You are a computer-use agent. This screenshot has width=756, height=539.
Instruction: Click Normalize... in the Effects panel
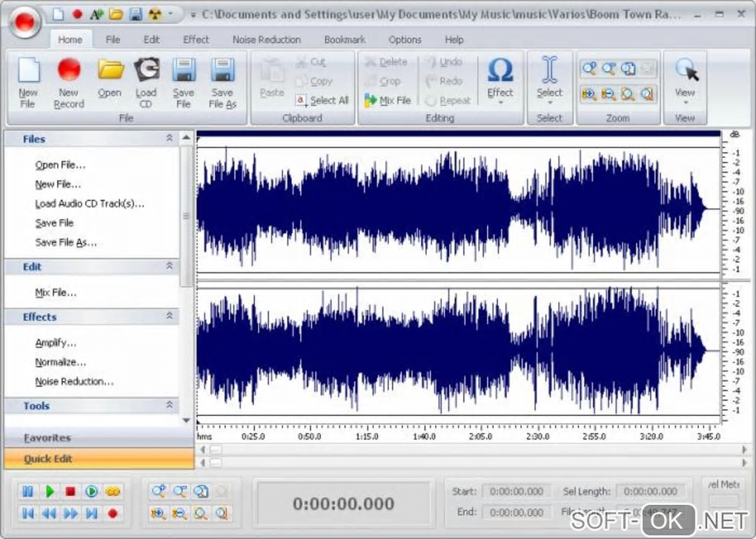pyautogui.click(x=61, y=363)
